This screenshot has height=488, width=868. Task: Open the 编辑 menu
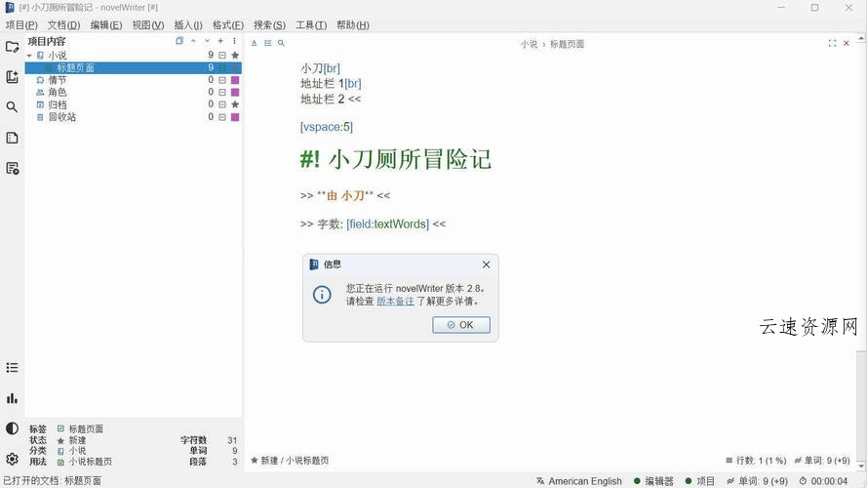click(106, 25)
